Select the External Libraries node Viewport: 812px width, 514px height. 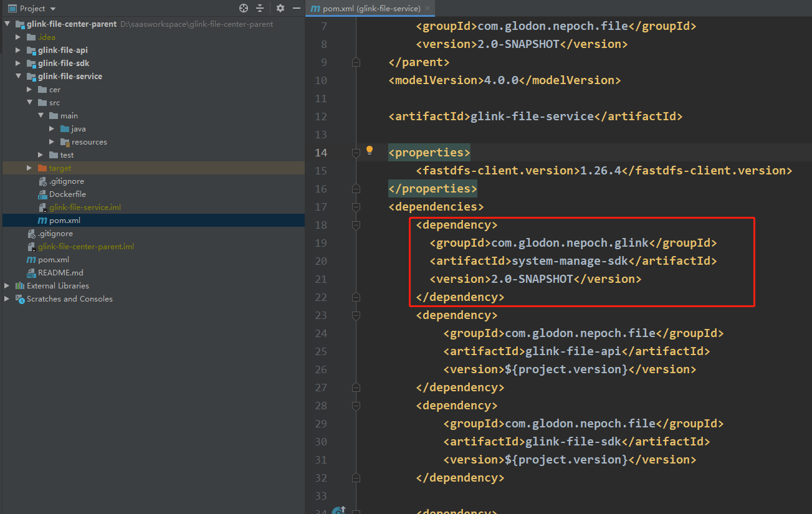(58, 285)
